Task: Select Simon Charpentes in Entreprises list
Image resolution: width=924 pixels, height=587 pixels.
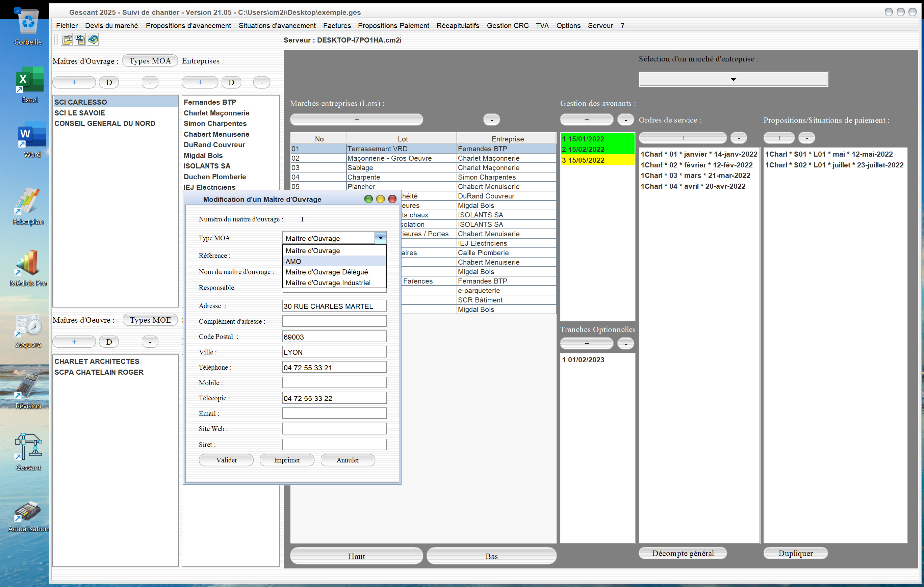Action: (x=230, y=124)
